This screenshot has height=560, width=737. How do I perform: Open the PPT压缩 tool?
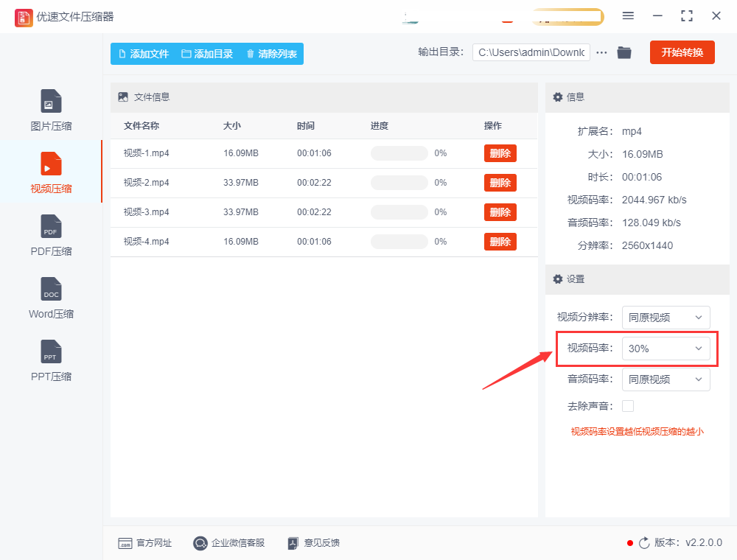click(x=50, y=360)
